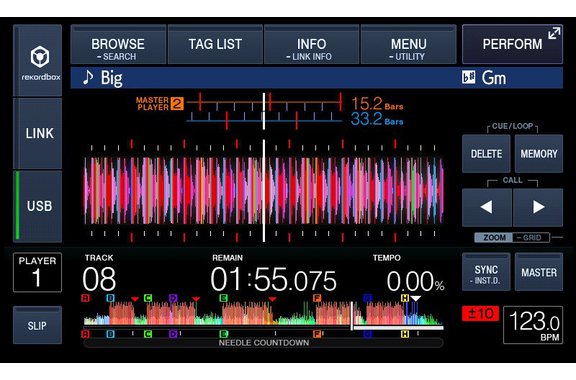Viewport: 576px width, 380px height.
Task: Tap the NEEDLE COUNTDOWN bar
Action: [x=263, y=343]
